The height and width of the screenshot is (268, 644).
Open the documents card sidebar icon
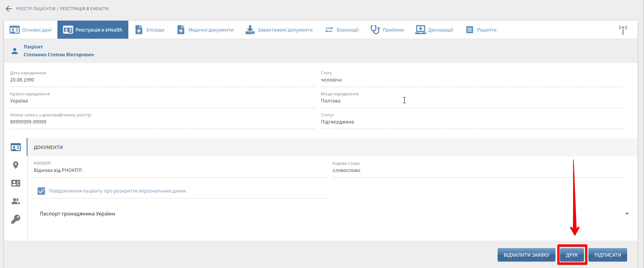click(x=16, y=148)
